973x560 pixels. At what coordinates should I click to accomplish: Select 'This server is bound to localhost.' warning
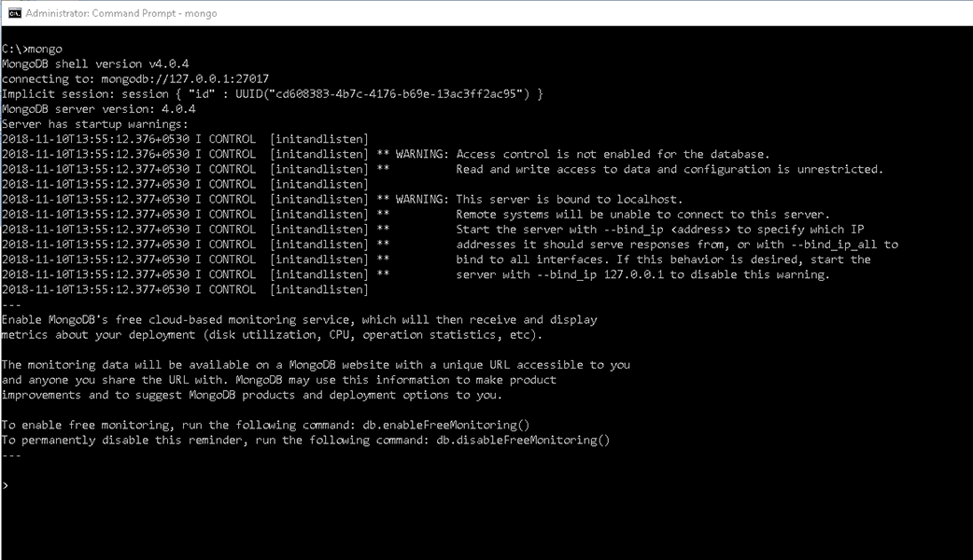[569, 199]
